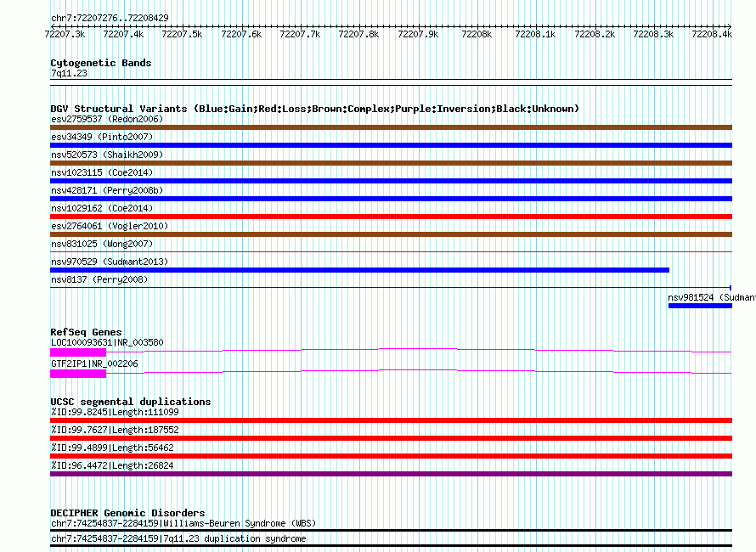Open the nsv520573 (Shaikh2009) variant
The image size is (756, 552).
click(107, 155)
